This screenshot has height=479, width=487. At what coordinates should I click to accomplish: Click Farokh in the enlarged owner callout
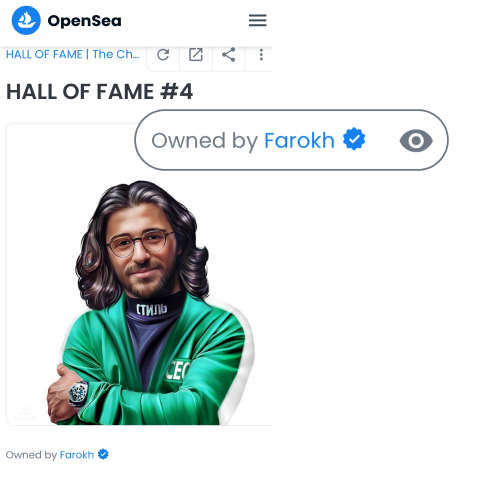pyautogui.click(x=299, y=140)
